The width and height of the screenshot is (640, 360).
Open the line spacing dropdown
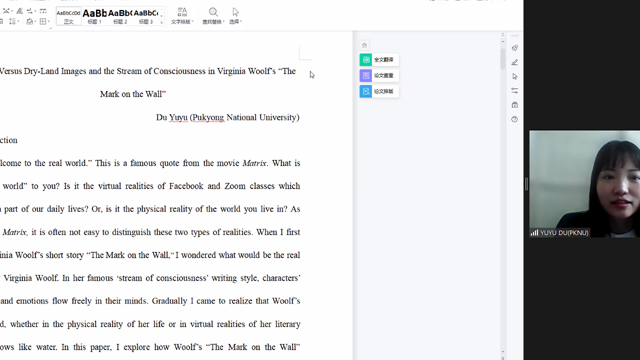(14, 21)
